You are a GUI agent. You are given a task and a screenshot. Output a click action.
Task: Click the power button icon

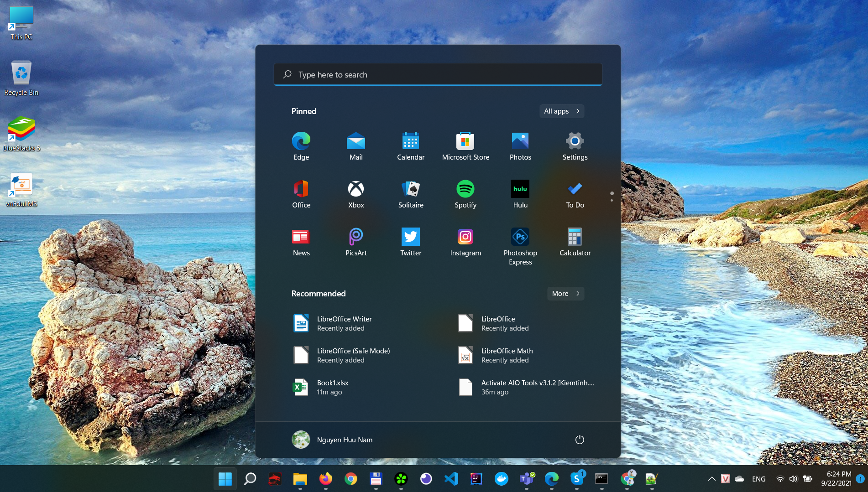pyautogui.click(x=580, y=440)
